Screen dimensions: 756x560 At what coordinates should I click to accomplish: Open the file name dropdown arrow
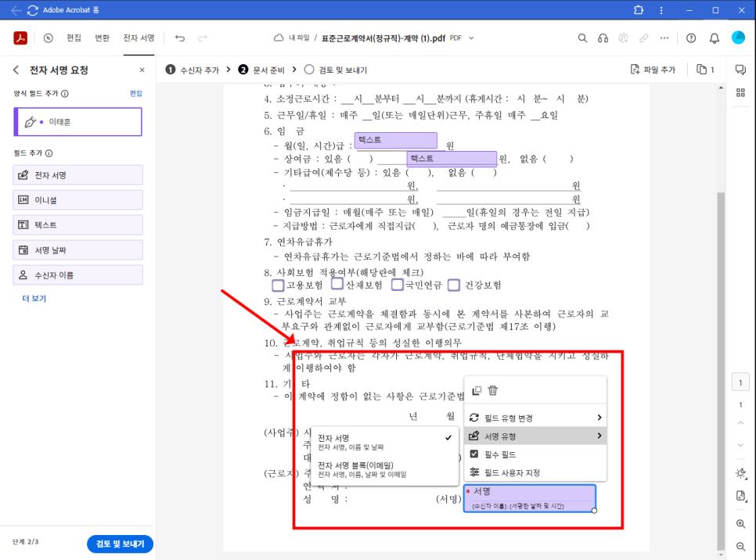point(472,38)
